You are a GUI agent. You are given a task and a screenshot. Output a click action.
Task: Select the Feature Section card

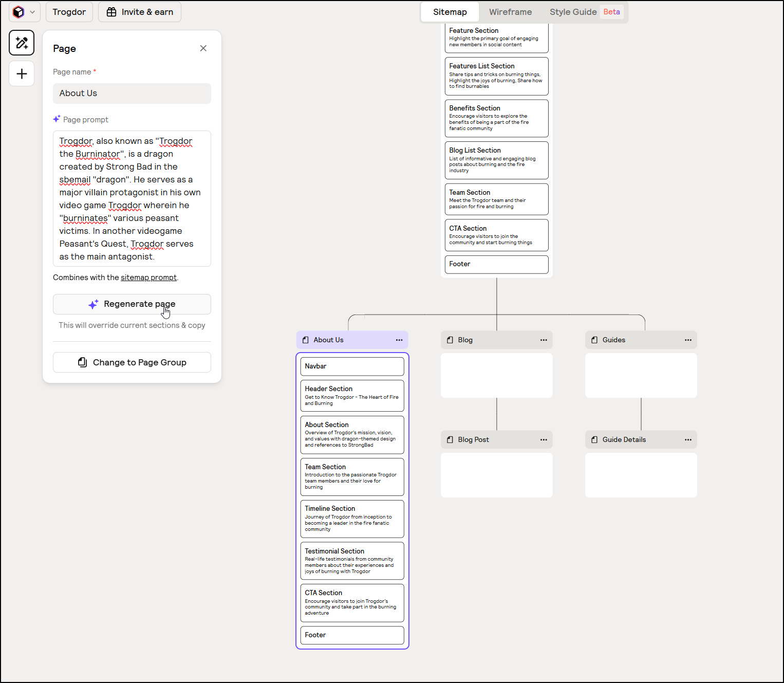tap(497, 38)
